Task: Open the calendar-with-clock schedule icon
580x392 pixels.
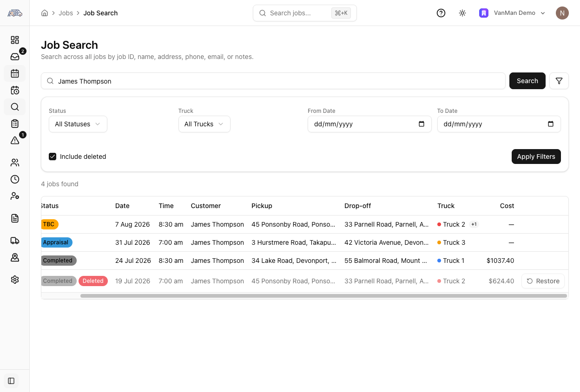Action: click(15, 90)
